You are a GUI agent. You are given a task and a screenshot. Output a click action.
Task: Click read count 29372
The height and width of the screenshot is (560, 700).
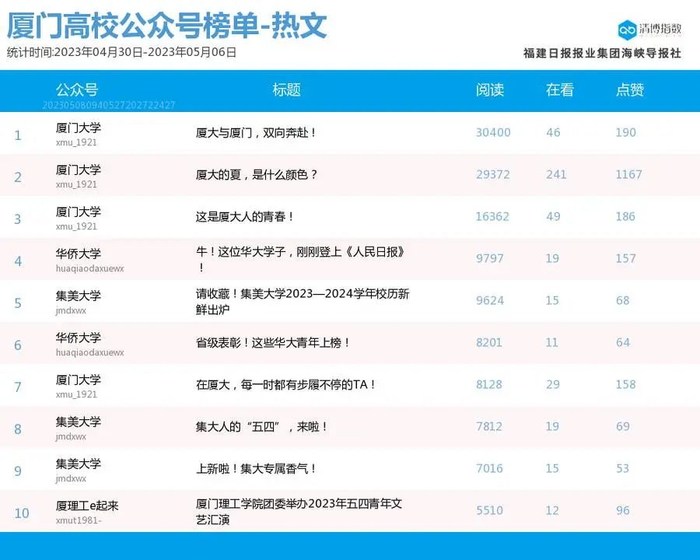click(x=493, y=175)
